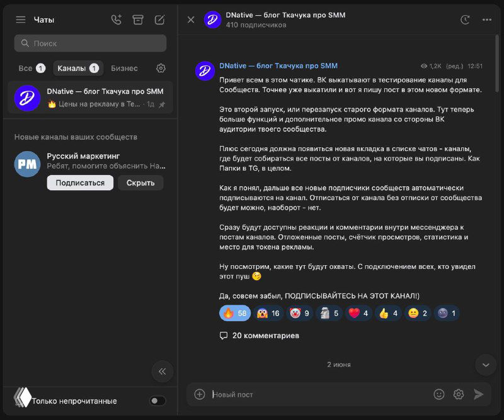Click the Поиск search field
Screen dimensions: 504x420
pos(90,43)
